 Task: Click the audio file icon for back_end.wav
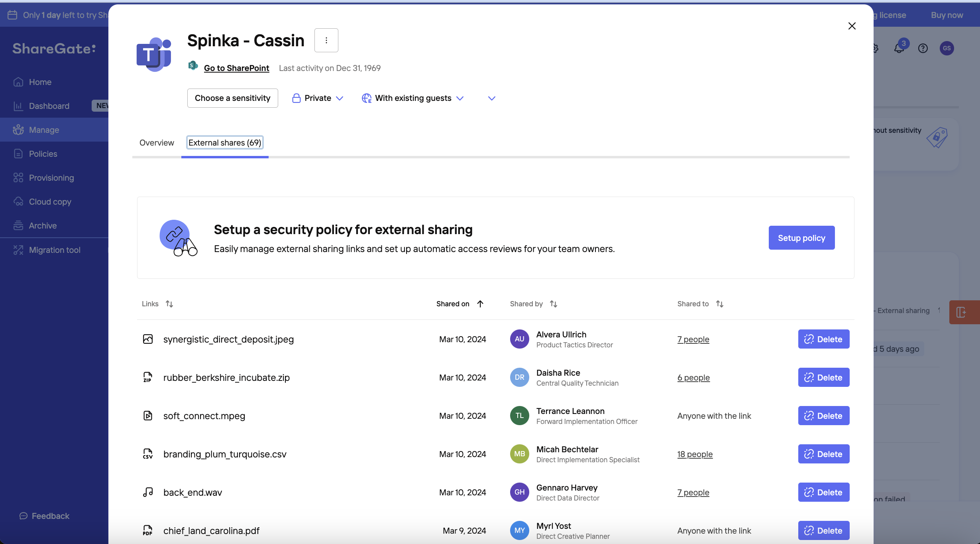pos(148,492)
